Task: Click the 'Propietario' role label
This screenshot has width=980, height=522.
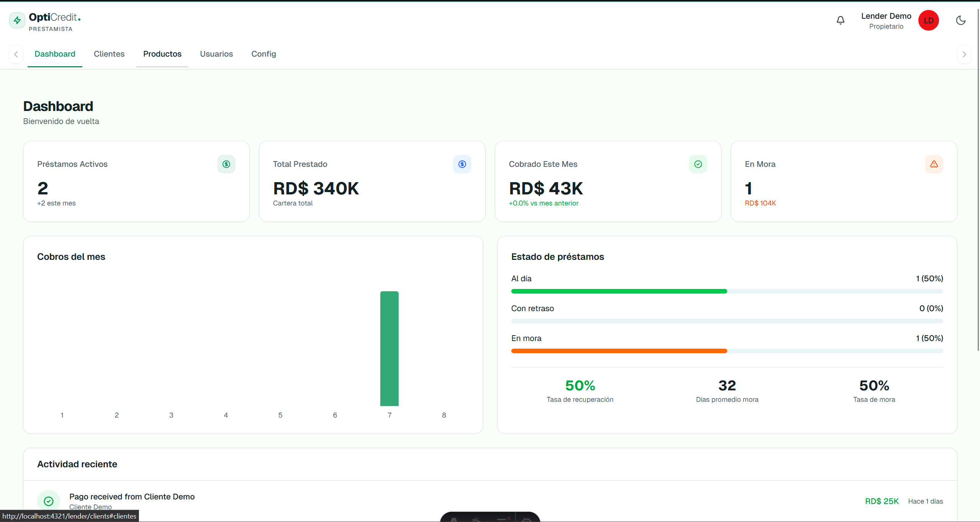Action: 886,26
